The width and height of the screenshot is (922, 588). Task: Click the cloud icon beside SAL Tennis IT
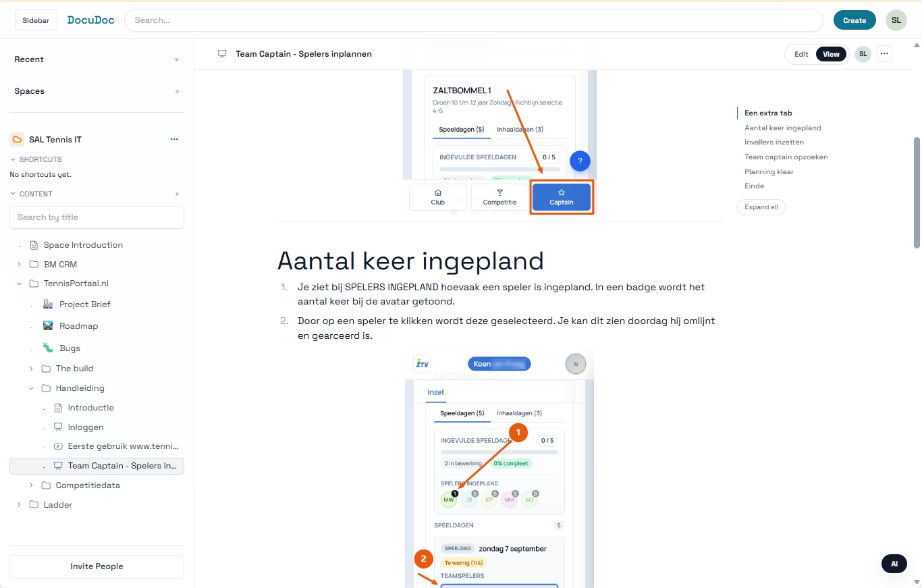[x=17, y=139]
